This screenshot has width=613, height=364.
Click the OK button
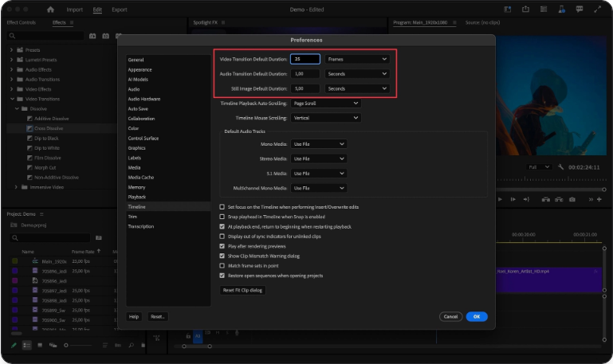476,316
